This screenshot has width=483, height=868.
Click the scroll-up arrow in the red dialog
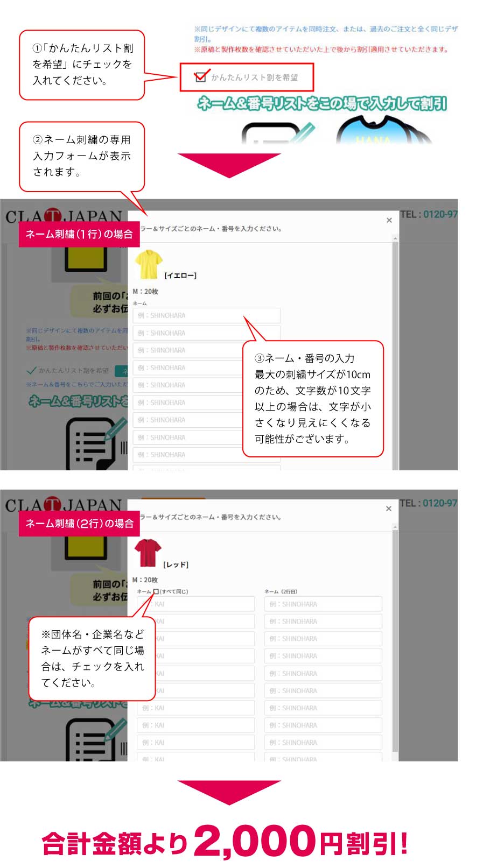tap(395, 527)
